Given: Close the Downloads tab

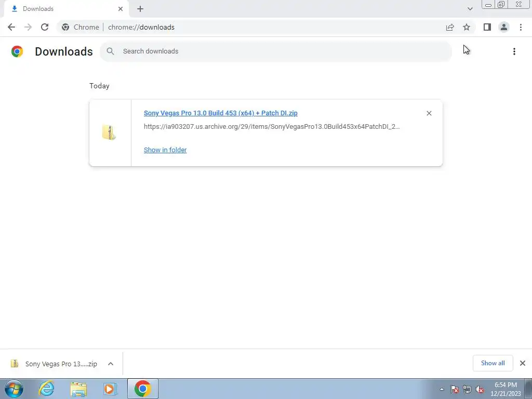Looking at the screenshot, I should (121, 9).
